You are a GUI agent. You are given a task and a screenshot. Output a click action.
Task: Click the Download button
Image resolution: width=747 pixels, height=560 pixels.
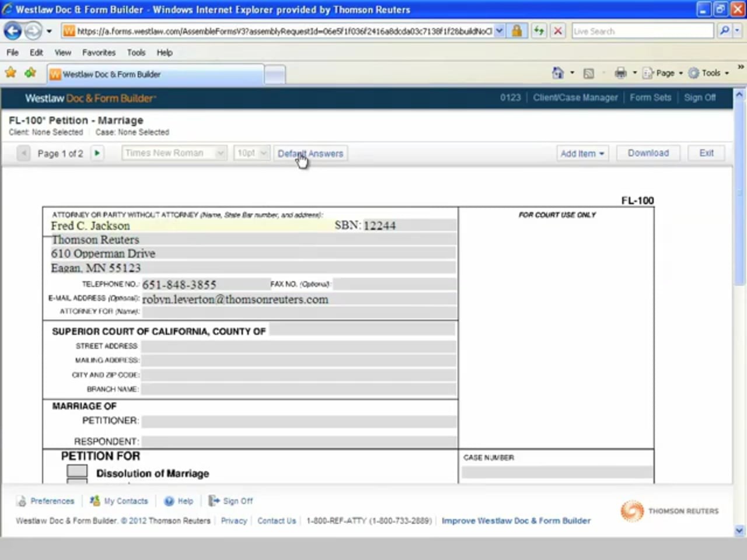[x=648, y=153]
